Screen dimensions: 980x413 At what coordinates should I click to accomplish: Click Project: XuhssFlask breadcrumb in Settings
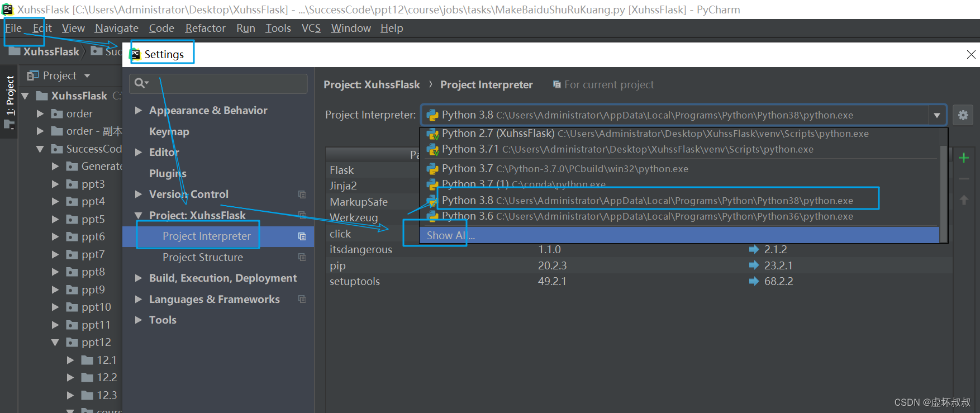tap(372, 84)
